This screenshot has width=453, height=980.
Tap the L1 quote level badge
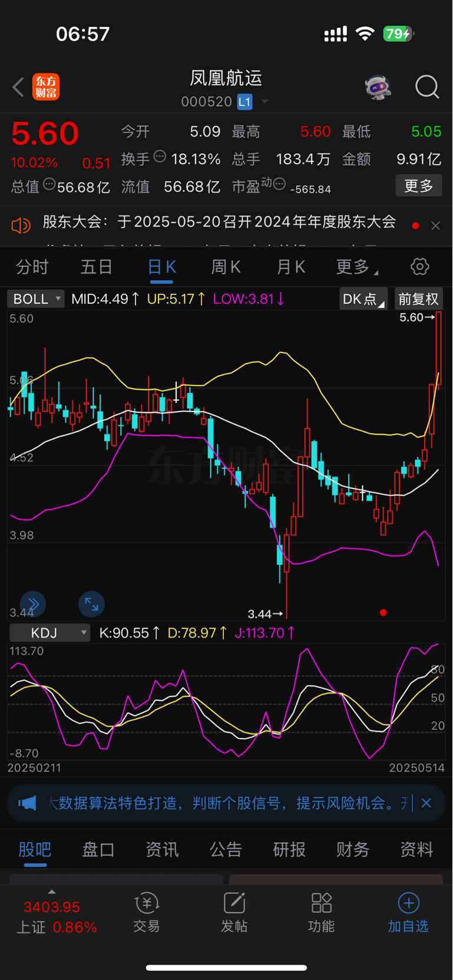(244, 102)
